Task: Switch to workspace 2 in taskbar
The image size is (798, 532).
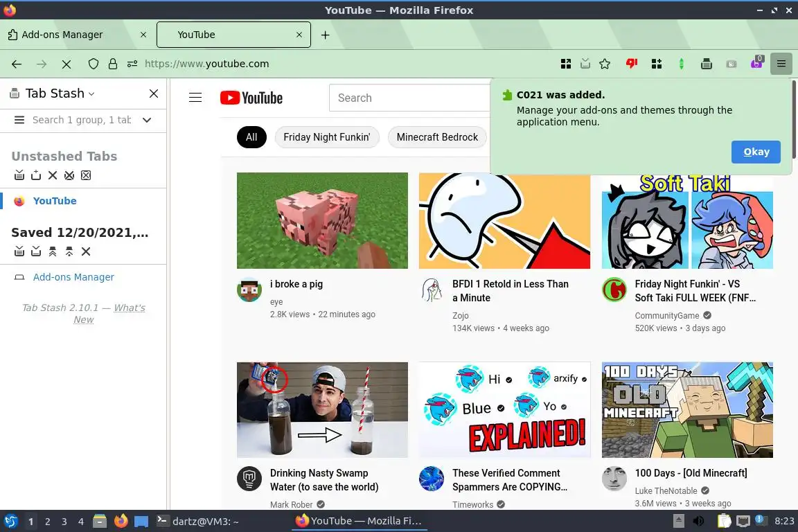Action: click(47, 522)
